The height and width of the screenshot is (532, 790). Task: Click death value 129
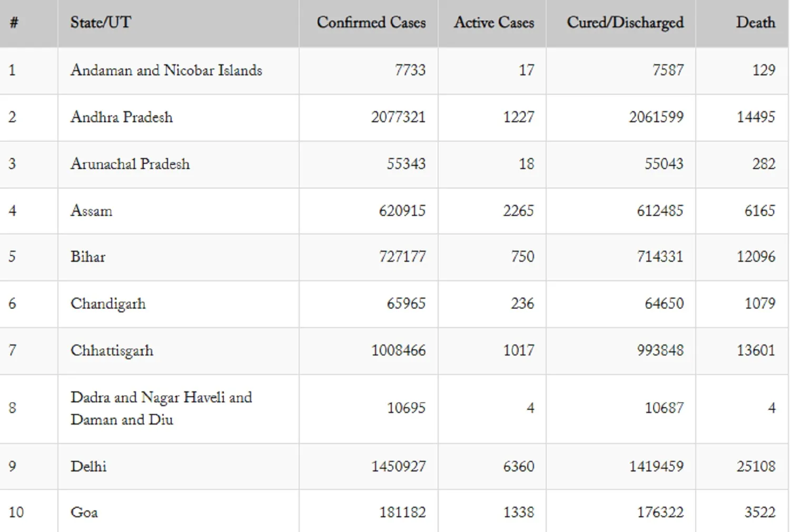764,70
